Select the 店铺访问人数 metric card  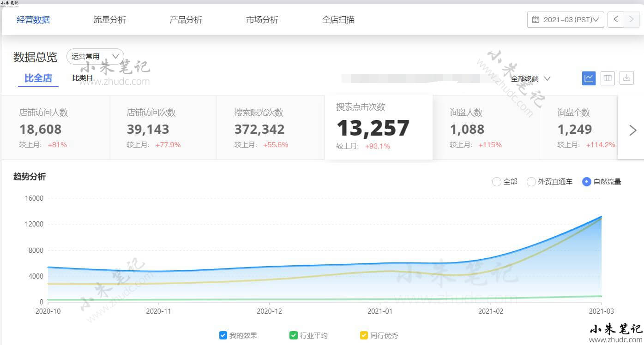(x=55, y=127)
